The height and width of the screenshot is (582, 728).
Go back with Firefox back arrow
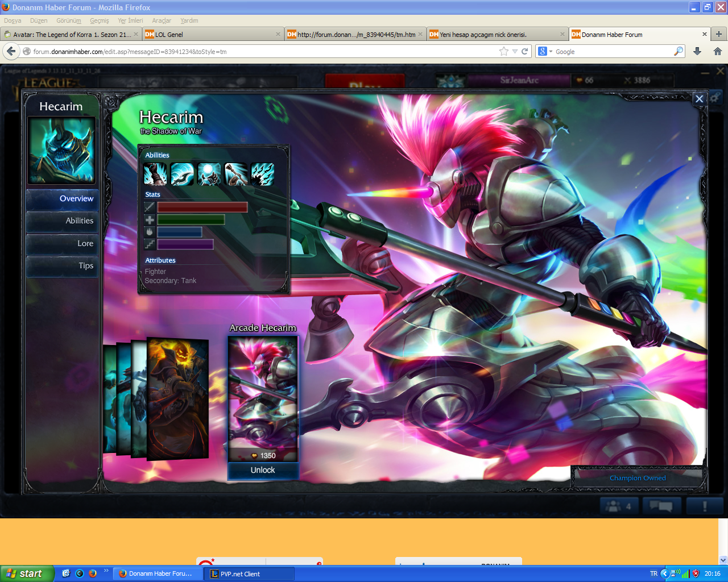[11, 51]
